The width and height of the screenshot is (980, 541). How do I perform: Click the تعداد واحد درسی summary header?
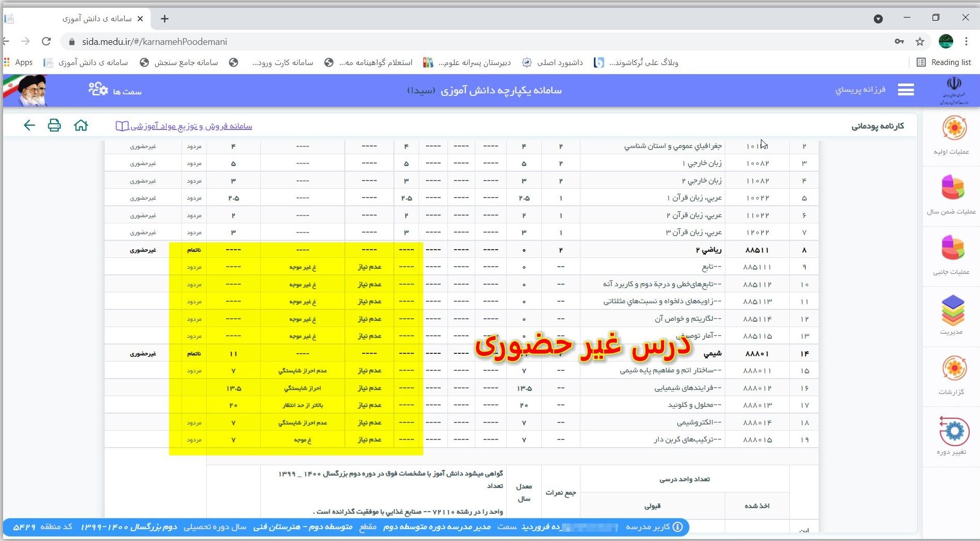(x=685, y=479)
